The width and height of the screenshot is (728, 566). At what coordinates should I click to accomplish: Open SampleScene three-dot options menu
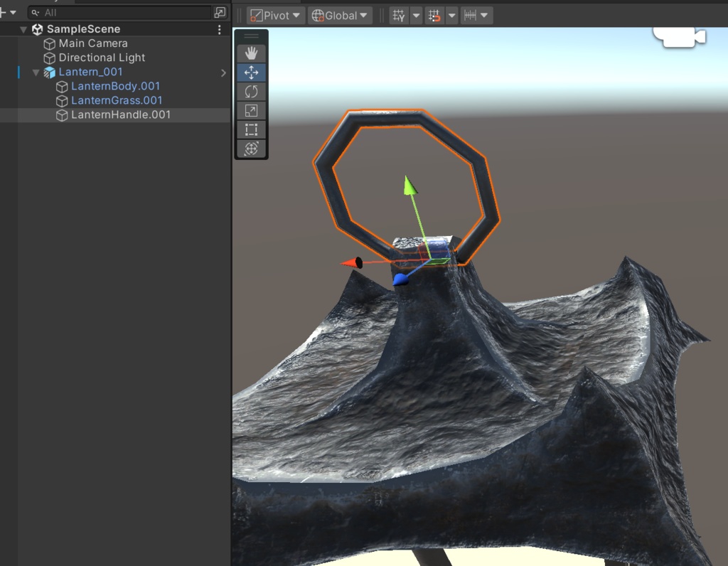tap(219, 29)
